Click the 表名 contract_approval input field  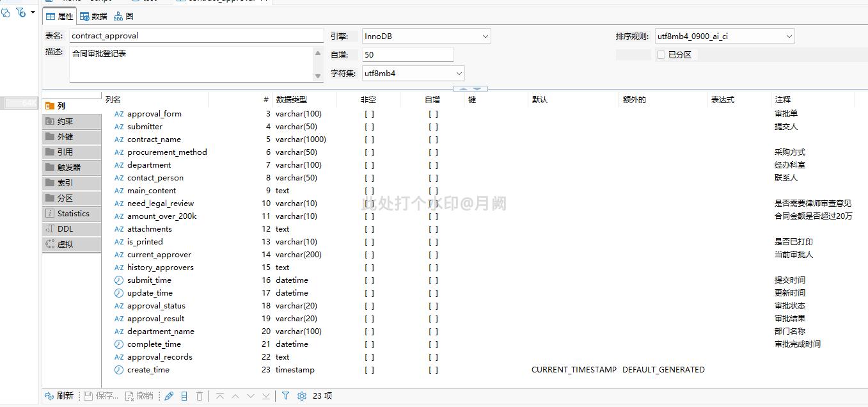(x=196, y=36)
